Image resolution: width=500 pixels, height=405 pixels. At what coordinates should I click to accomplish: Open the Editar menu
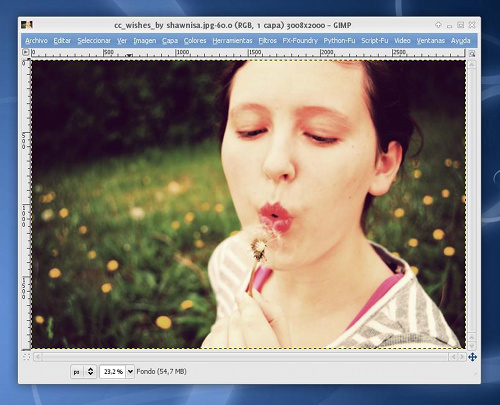pos(62,41)
